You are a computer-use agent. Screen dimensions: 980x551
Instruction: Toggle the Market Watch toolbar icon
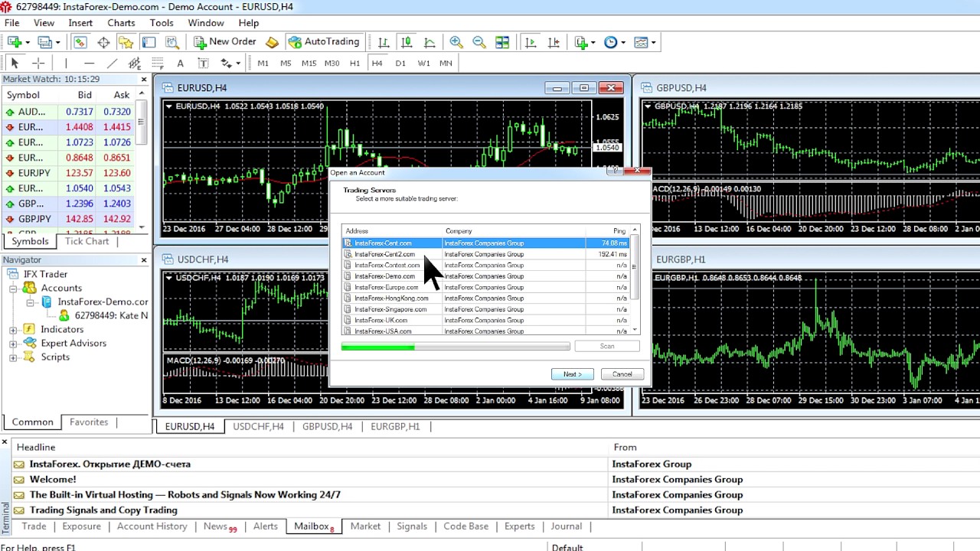click(x=80, y=42)
